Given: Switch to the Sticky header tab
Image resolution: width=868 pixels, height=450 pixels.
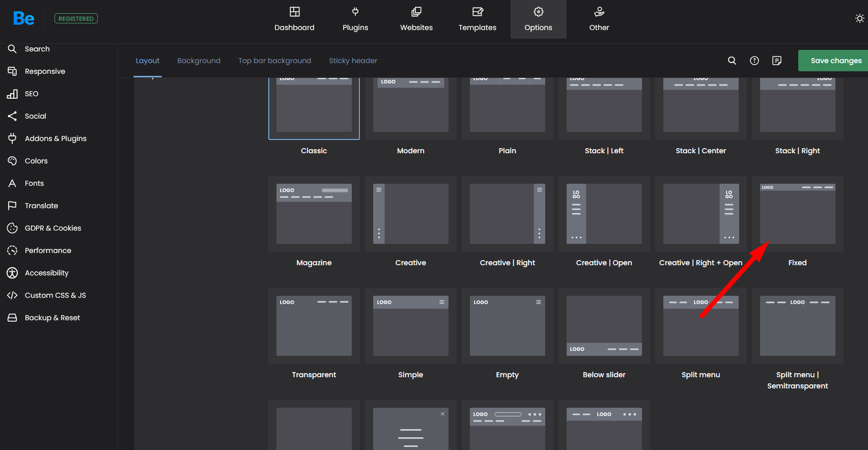Looking at the screenshot, I should click(x=353, y=61).
